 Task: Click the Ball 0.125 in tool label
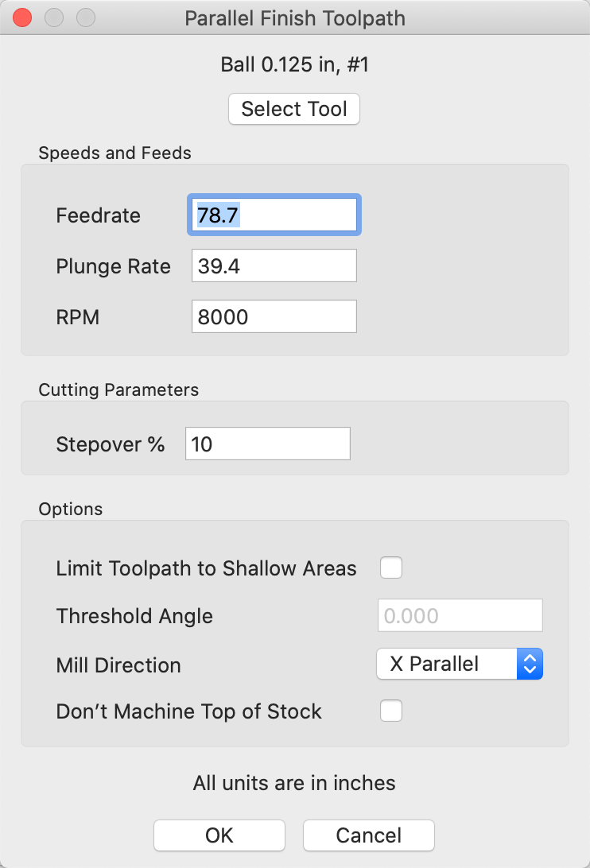[295, 64]
